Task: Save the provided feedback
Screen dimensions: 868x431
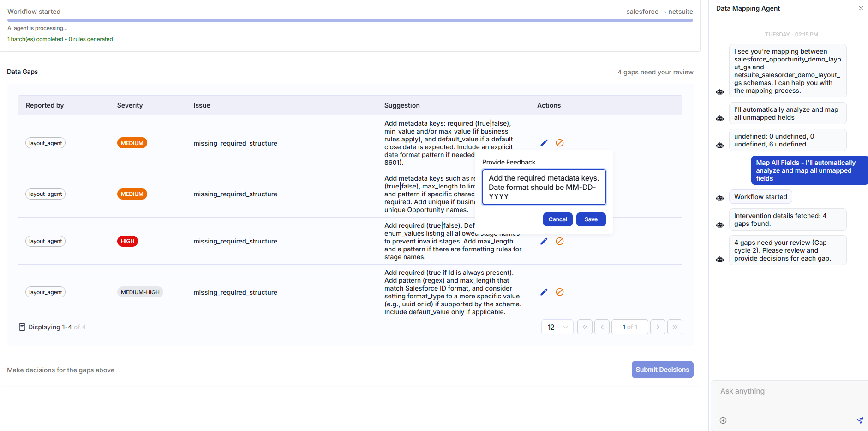Action: [591, 219]
